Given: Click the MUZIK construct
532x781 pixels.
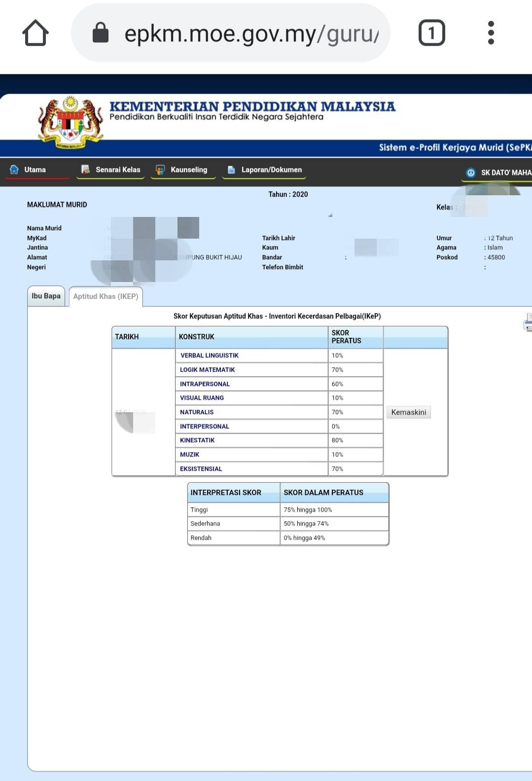Looking at the screenshot, I should [x=189, y=455].
